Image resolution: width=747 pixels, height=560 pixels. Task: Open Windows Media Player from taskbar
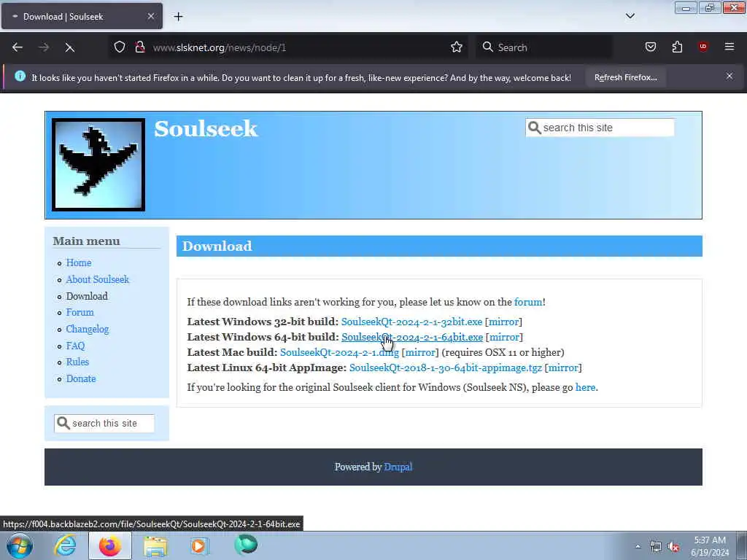[x=200, y=545]
